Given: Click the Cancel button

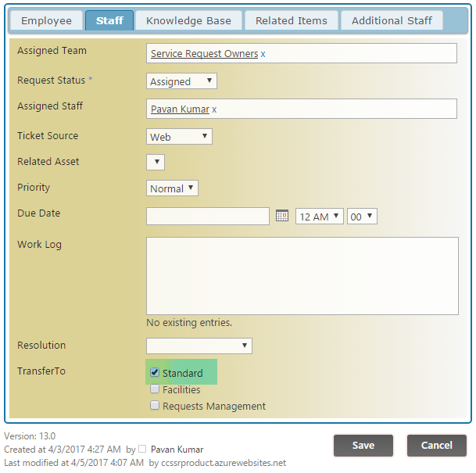Looking at the screenshot, I should point(436,445).
